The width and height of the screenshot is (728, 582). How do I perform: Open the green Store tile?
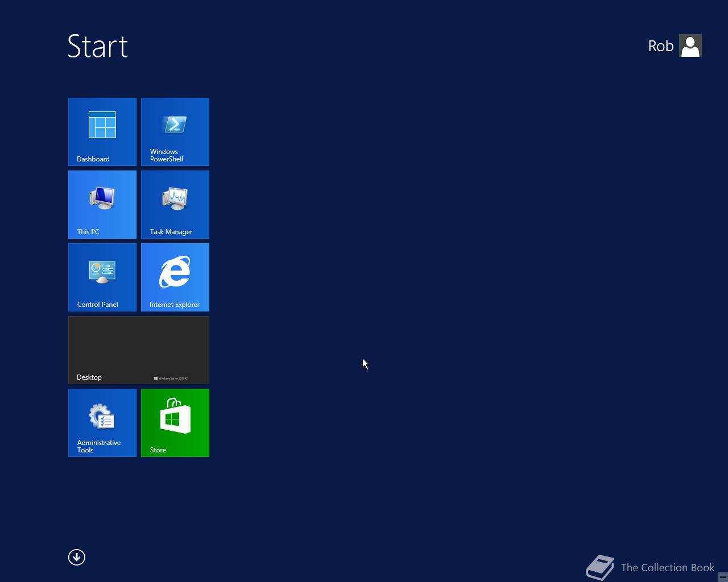coord(175,423)
